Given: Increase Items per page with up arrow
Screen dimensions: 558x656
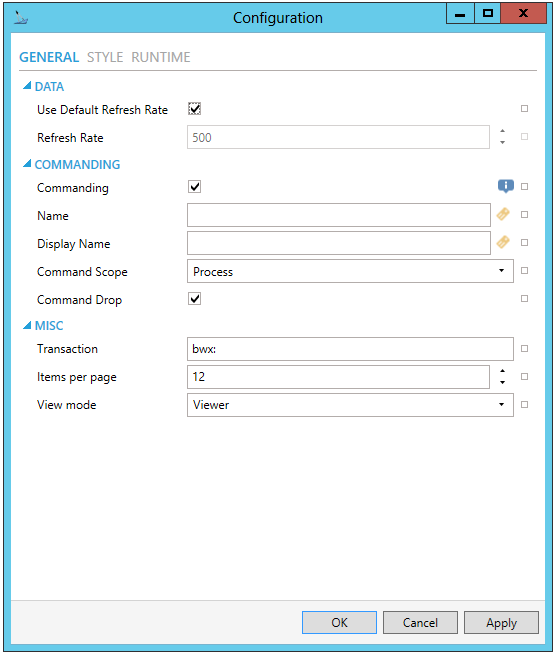Looking at the screenshot, I should pos(502,371).
